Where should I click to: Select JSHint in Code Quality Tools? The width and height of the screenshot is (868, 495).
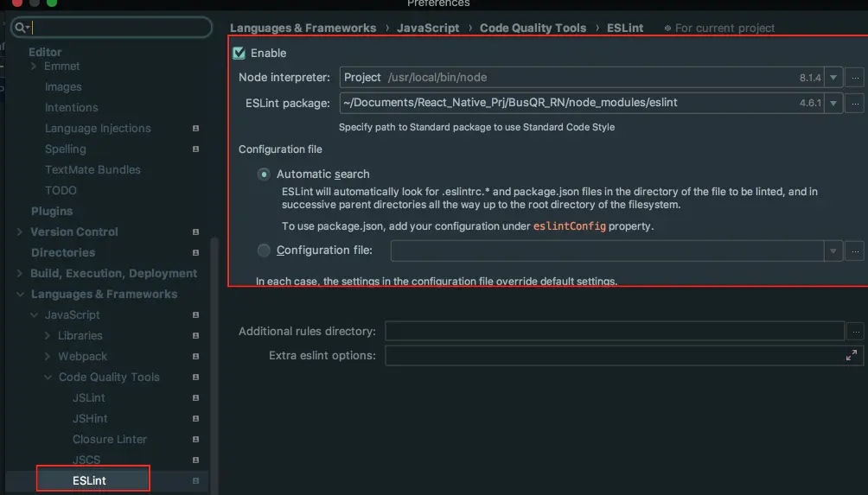(90, 419)
